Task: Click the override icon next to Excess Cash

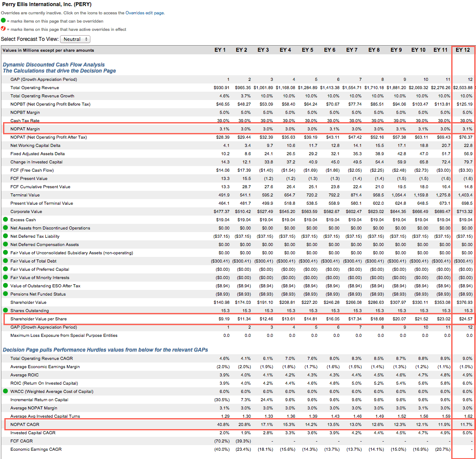Action: tap(5, 220)
